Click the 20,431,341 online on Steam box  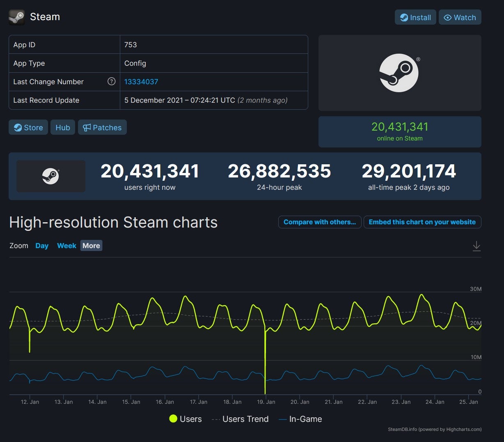(400, 132)
